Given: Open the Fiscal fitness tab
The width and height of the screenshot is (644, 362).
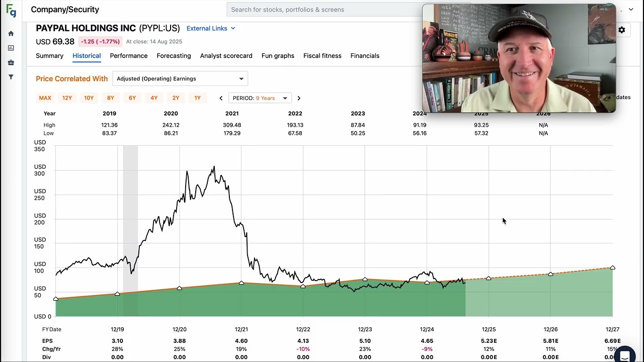Looking at the screenshot, I should click(322, 56).
